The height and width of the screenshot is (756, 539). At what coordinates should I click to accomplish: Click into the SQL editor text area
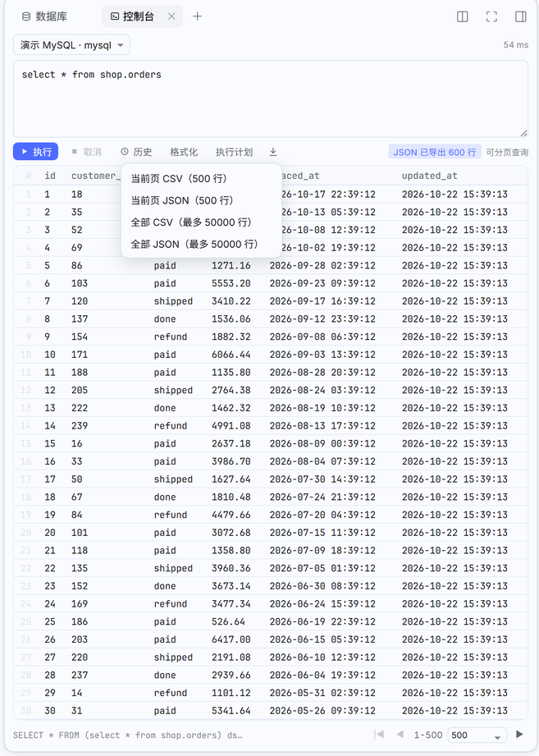click(270, 99)
